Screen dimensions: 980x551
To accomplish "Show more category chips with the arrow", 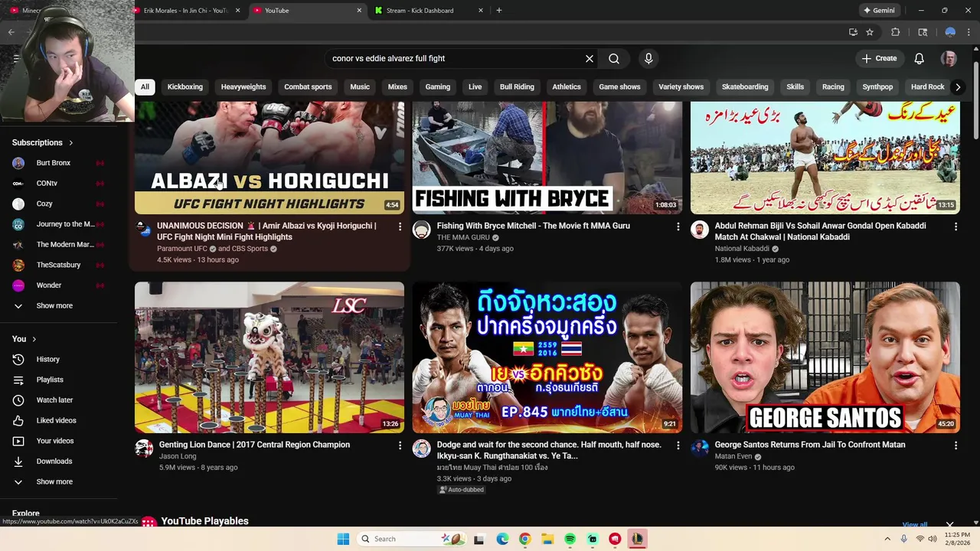I will pyautogui.click(x=958, y=87).
